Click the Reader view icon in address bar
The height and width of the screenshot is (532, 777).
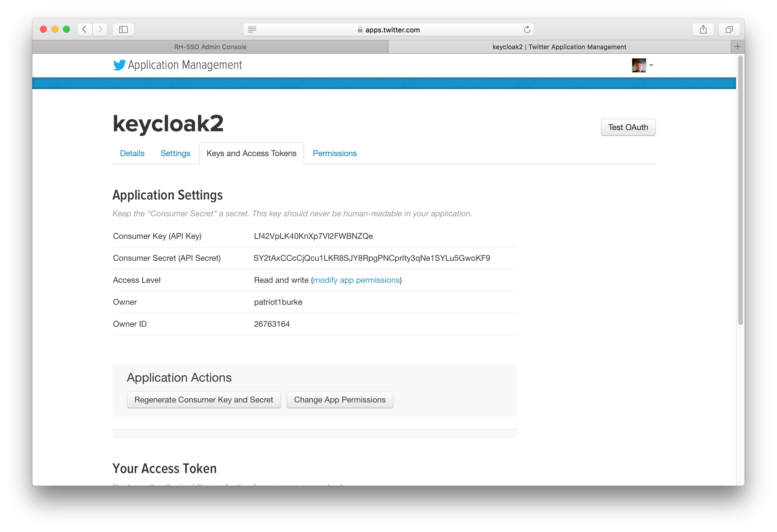(252, 29)
